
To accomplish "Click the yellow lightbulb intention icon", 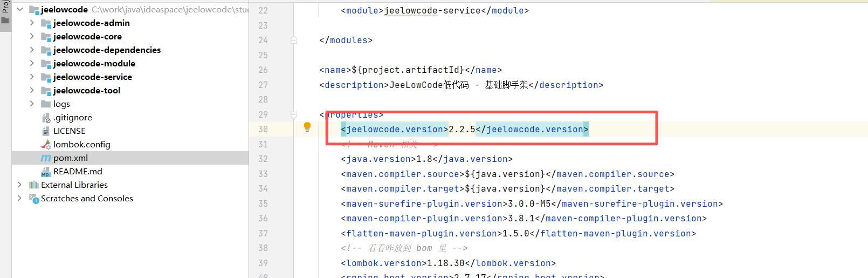I will point(307,127).
